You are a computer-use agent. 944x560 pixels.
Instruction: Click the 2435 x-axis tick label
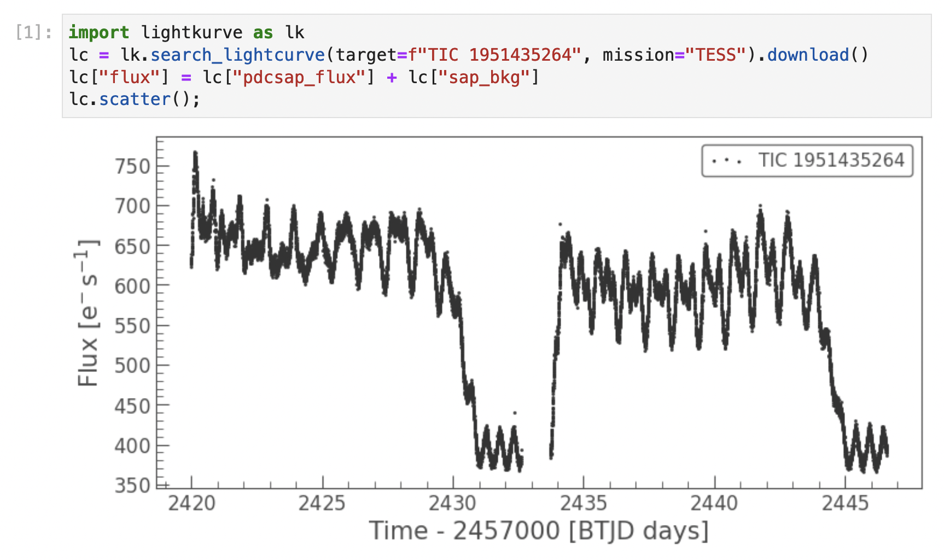pos(584,503)
